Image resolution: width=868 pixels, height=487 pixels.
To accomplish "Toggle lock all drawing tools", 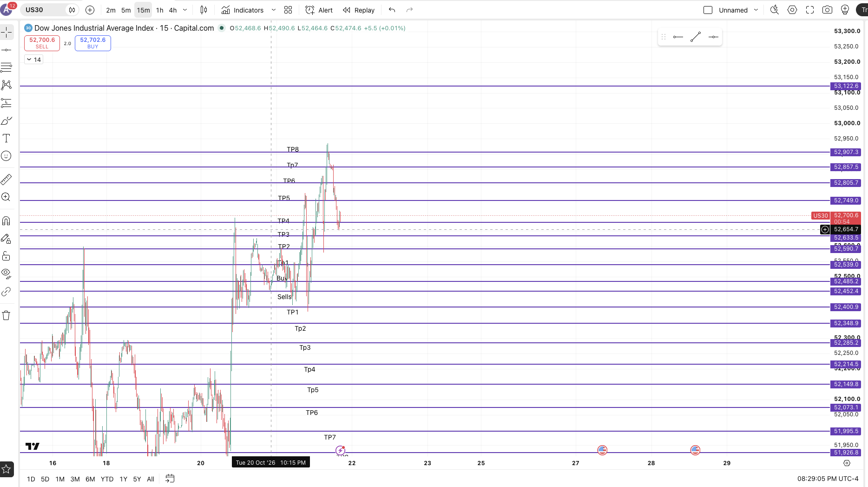I will [7, 256].
